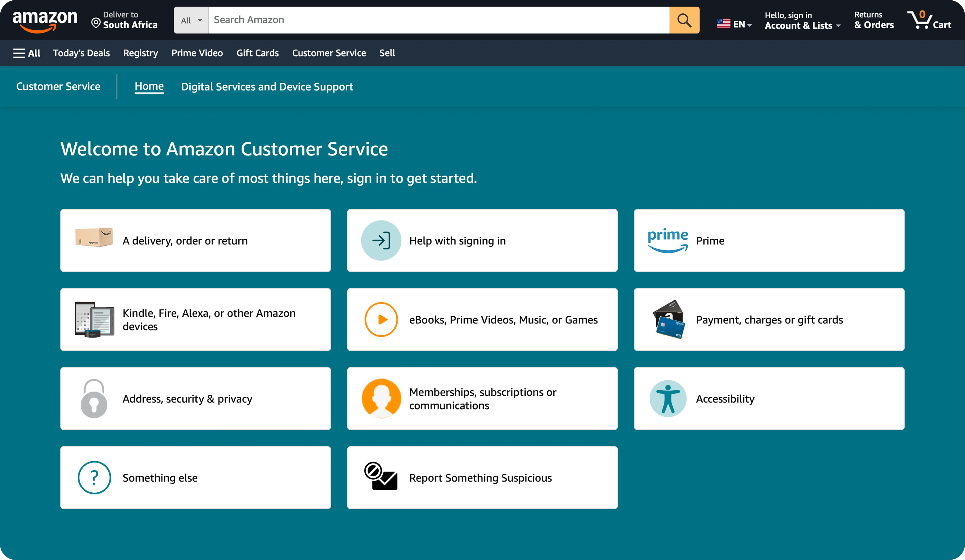Click the gift cards and credit card icon
The image size is (965, 560).
669,319
